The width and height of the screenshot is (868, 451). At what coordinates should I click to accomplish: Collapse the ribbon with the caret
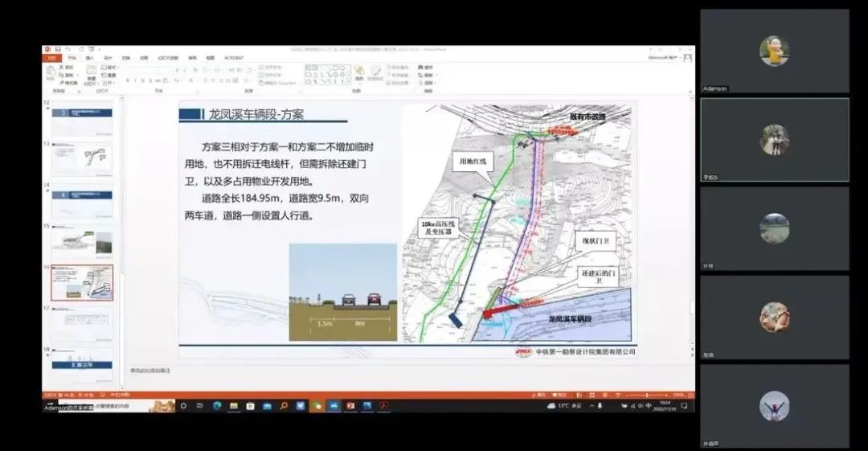[690, 92]
